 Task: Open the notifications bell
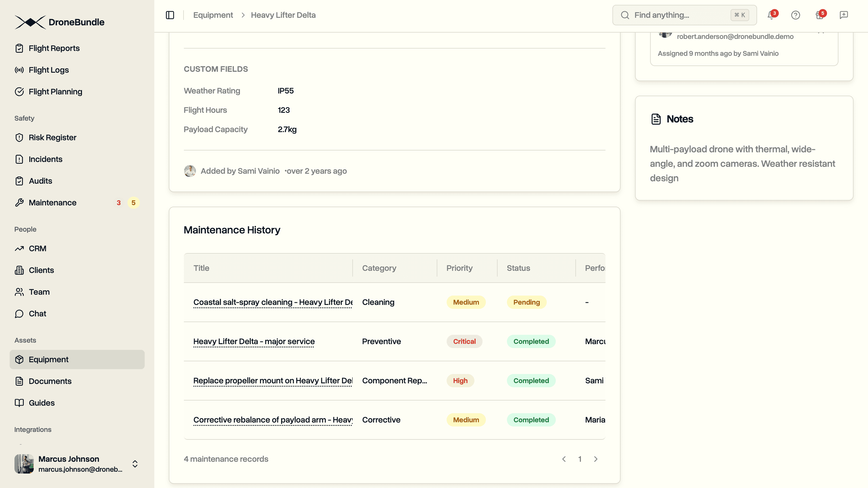tap(771, 15)
